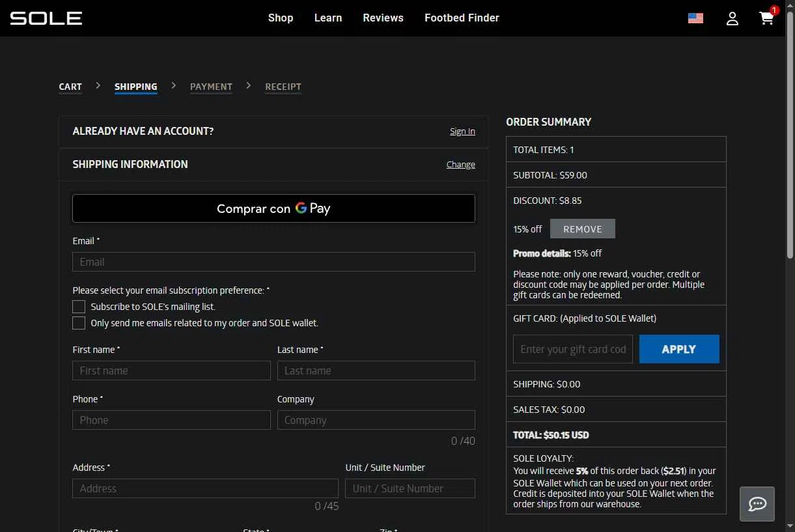Screen dimensions: 795x532
Task: Go to Reviews page
Action: coord(383,18)
